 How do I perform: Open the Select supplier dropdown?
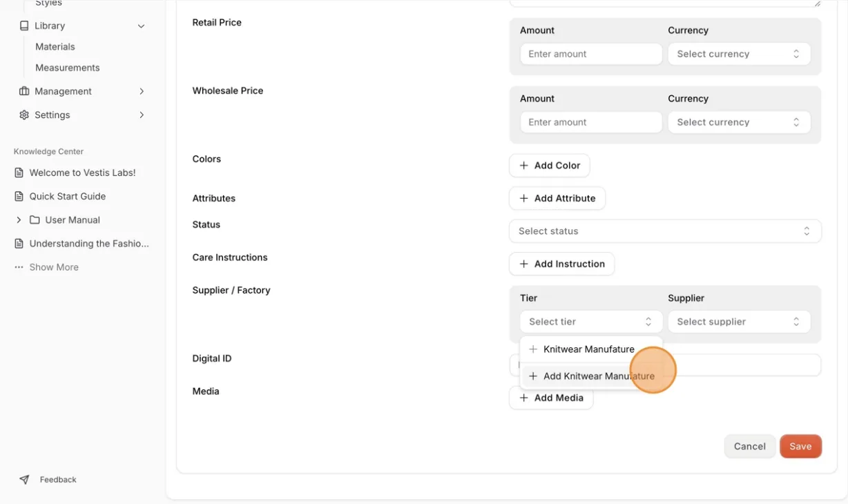[739, 322]
